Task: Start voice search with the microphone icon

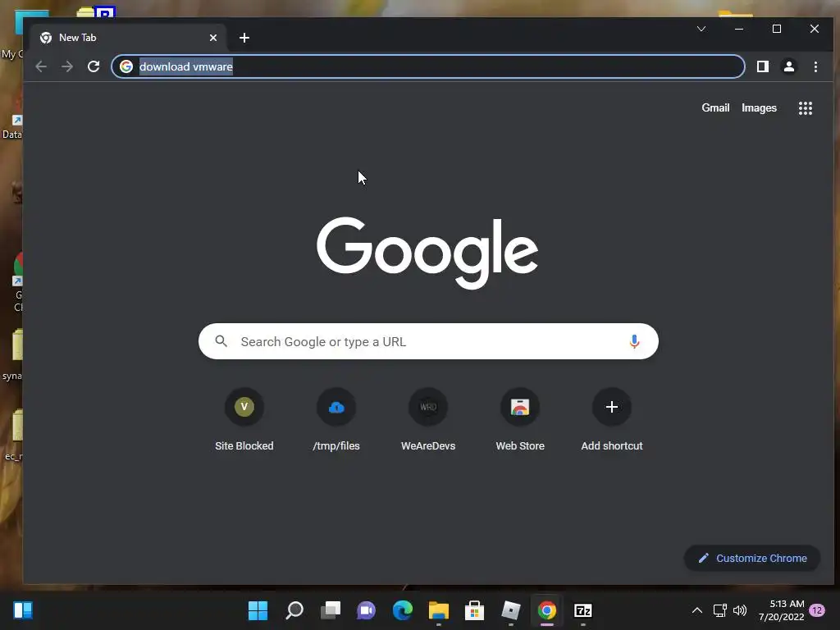Action: [x=634, y=341]
